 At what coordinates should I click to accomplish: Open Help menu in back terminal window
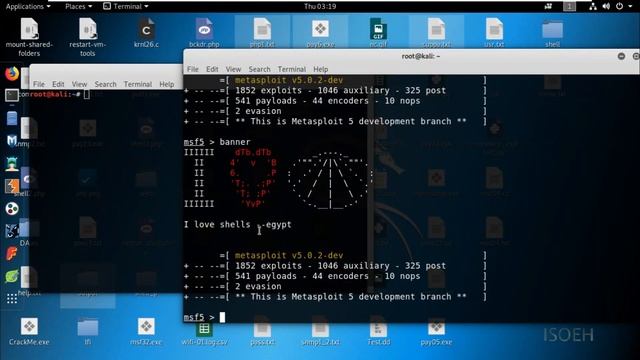click(167, 84)
